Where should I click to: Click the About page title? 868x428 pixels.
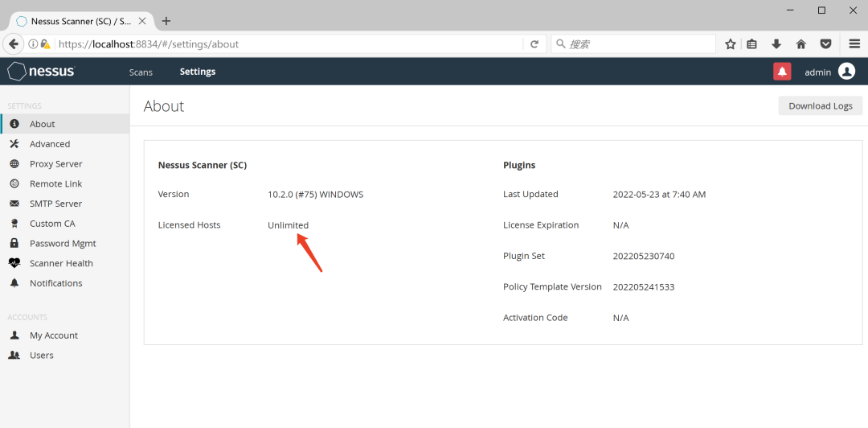click(x=164, y=106)
